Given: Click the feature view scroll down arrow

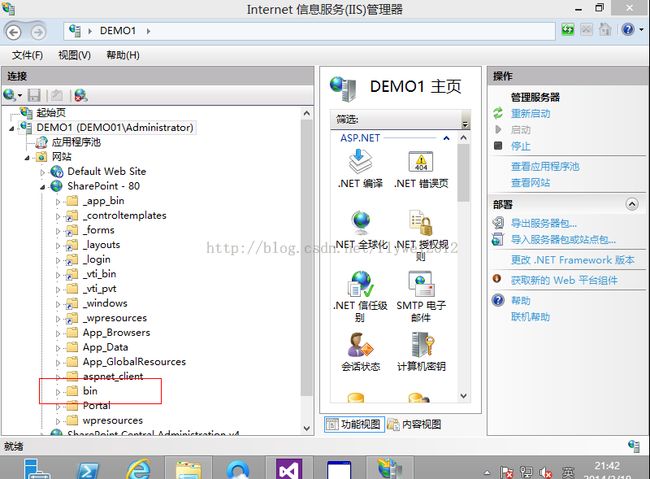Looking at the screenshot, I should click(x=463, y=396).
